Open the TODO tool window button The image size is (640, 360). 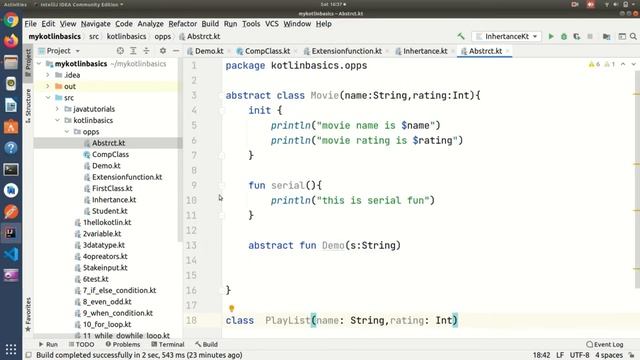82,344
